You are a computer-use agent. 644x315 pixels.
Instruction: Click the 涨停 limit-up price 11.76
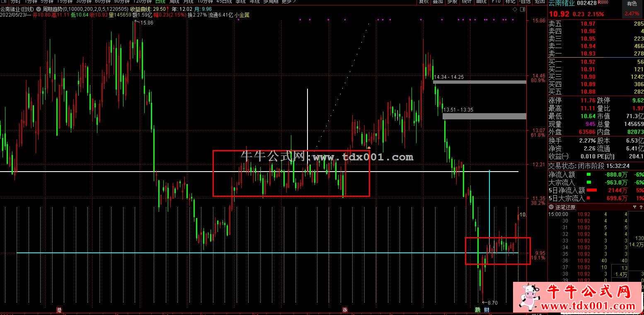pos(588,100)
